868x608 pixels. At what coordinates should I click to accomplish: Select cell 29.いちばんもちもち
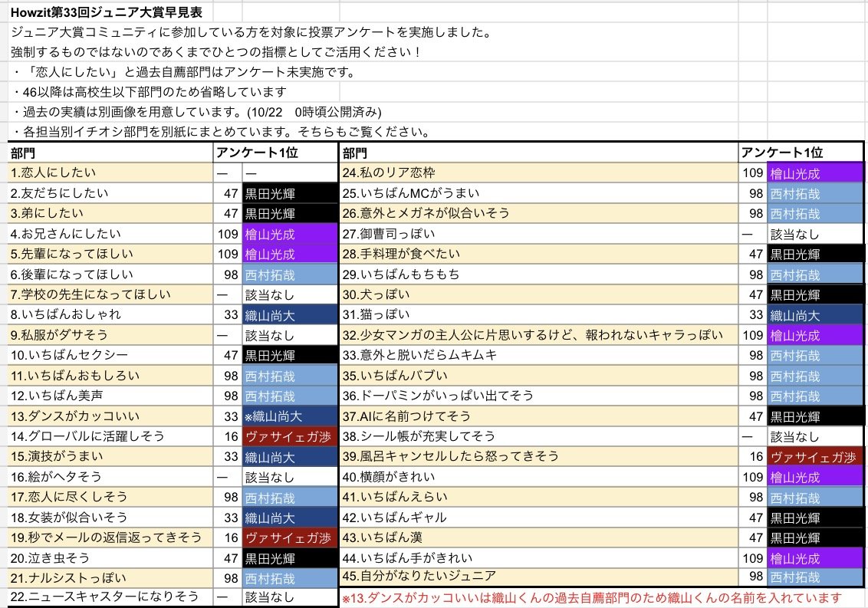(538, 274)
